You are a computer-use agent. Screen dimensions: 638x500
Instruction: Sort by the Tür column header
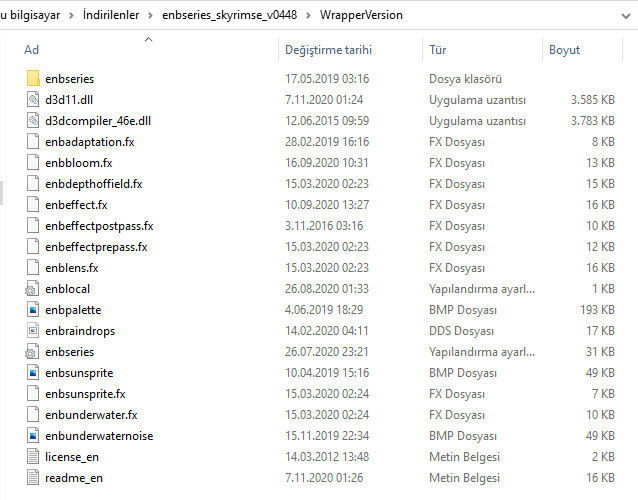tap(437, 50)
